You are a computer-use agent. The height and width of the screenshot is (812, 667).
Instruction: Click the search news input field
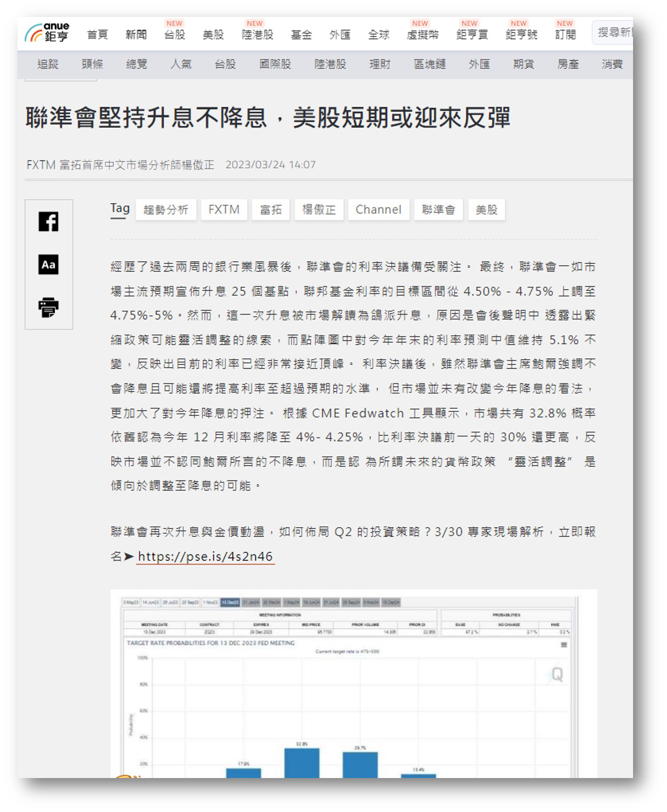pos(613,33)
